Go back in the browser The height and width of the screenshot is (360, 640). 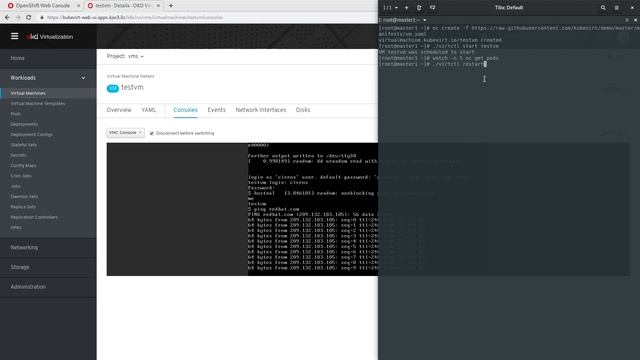7,18
